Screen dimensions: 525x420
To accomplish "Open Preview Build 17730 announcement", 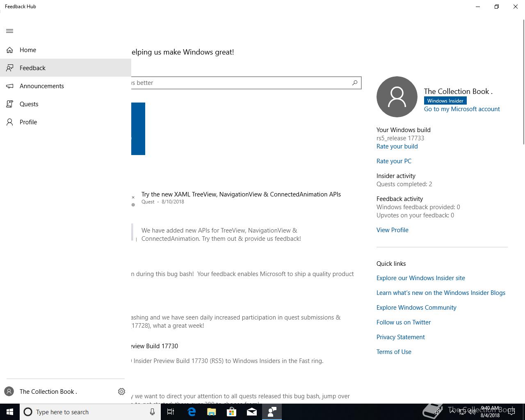I will [155, 346].
